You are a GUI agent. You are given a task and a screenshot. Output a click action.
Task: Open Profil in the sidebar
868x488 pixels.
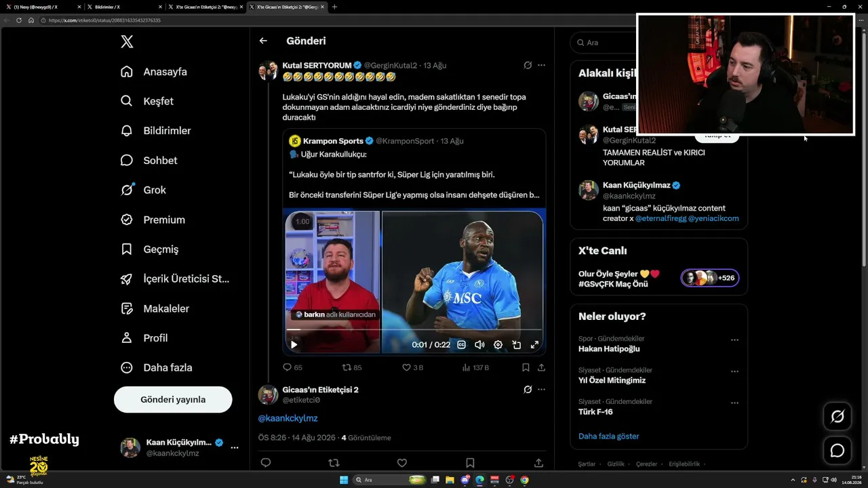click(x=144, y=338)
